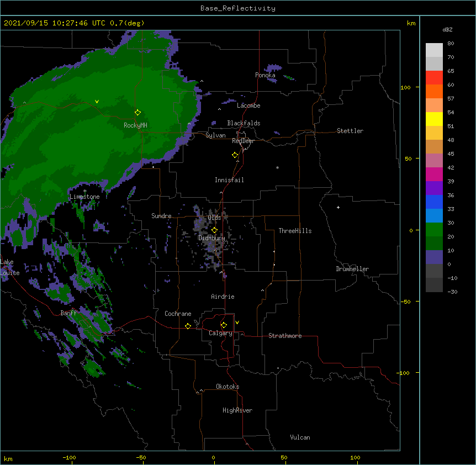Click the yellow V marker northwest of RockyMH
This screenshot has width=476, height=465.
[x=97, y=102]
